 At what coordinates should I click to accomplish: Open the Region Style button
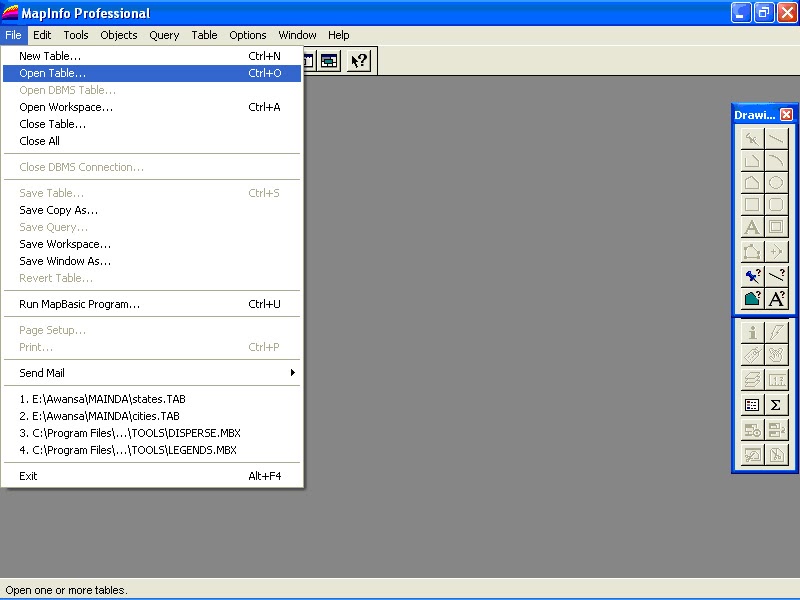[752, 298]
